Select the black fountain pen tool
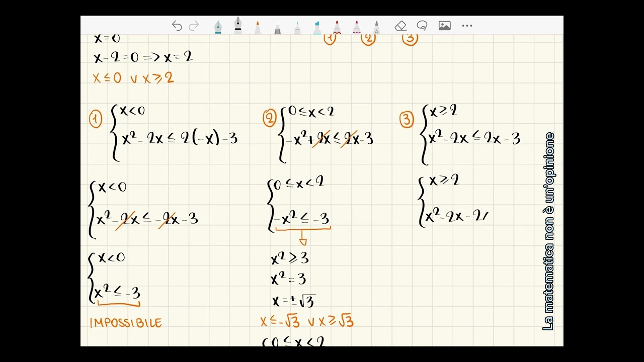644x362 pixels. click(x=238, y=26)
